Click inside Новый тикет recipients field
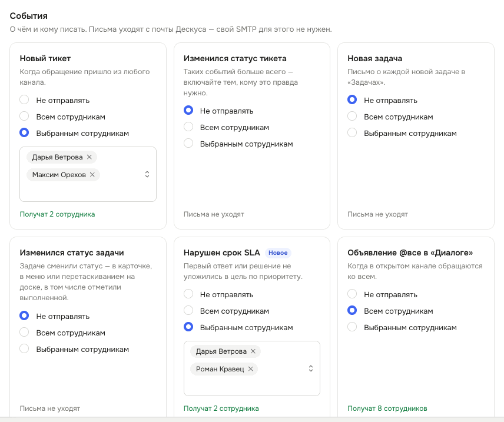 [x=88, y=174]
